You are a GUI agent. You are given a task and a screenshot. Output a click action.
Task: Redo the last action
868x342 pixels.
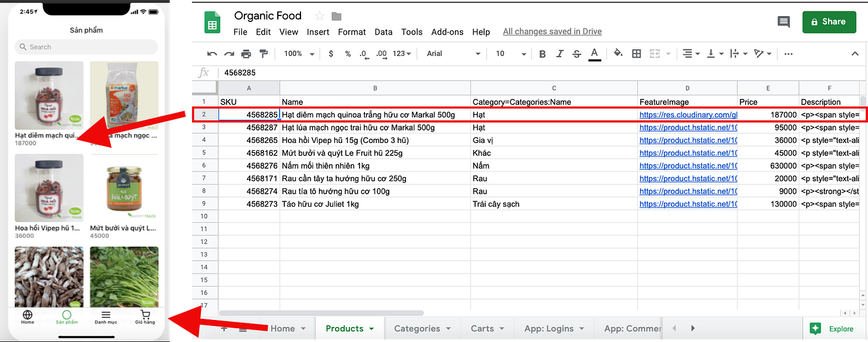pyautogui.click(x=229, y=54)
